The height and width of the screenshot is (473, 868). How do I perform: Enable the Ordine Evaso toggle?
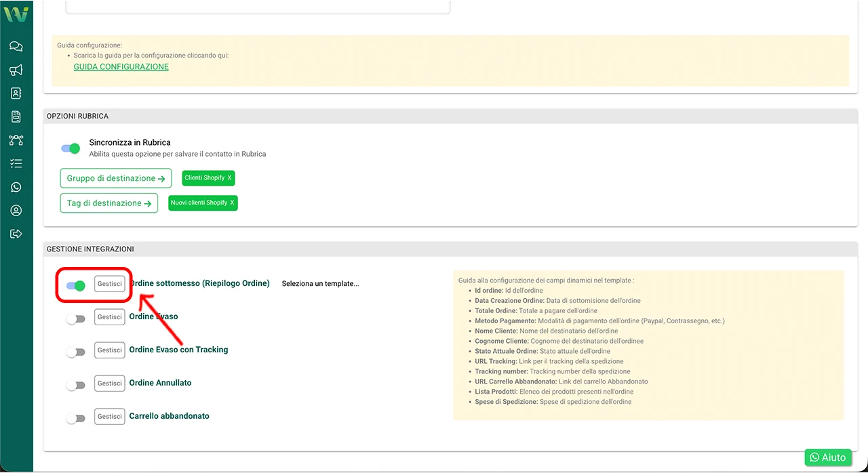tap(76, 318)
